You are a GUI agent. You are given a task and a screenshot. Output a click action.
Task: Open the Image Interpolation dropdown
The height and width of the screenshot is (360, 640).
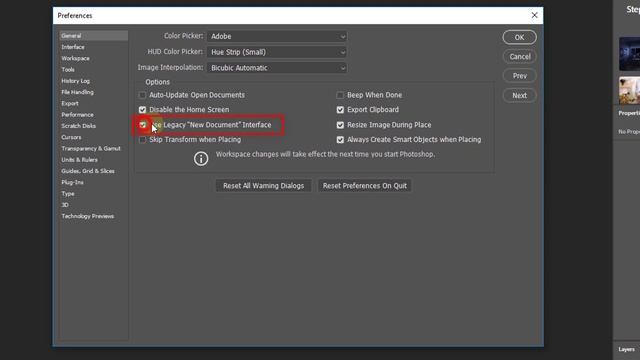[277, 68]
